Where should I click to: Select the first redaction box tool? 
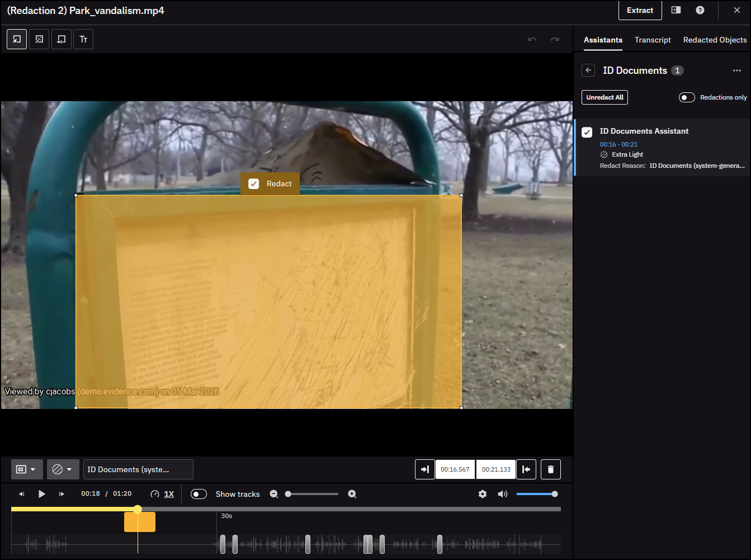point(17,39)
